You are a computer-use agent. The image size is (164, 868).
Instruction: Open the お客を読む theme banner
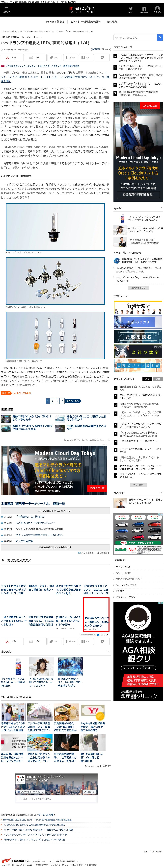coord(138,337)
